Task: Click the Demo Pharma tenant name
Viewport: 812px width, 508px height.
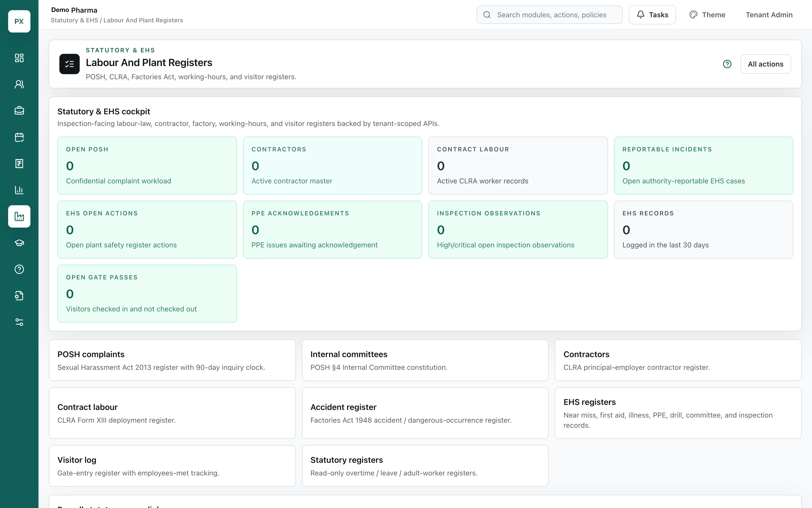Action: (x=74, y=10)
